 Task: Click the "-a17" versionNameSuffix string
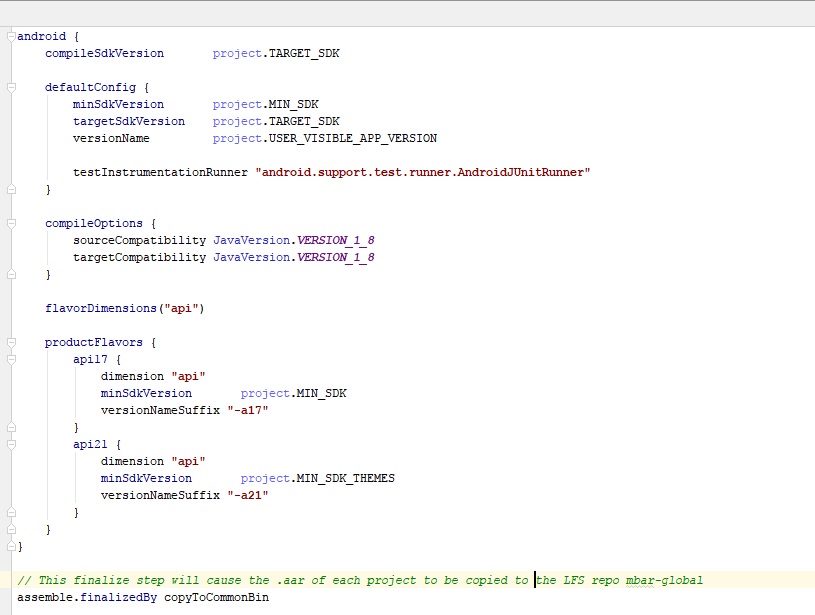[x=248, y=410]
